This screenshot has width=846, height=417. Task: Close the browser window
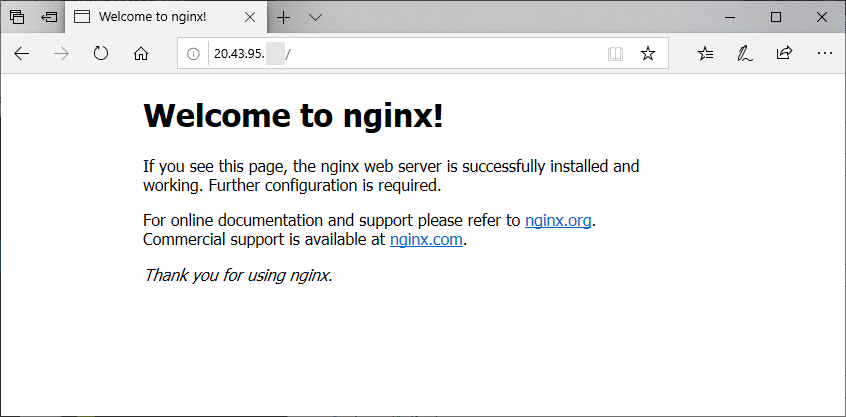pos(822,17)
